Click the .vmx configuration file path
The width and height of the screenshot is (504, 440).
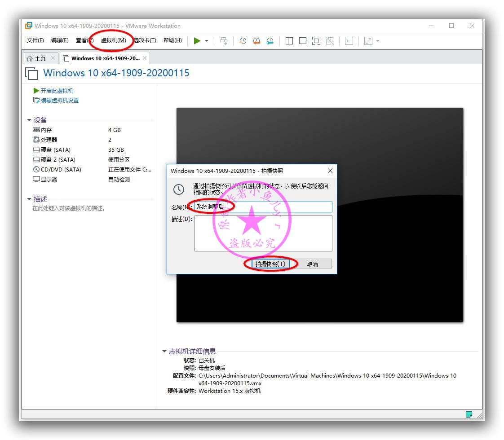tap(327, 380)
